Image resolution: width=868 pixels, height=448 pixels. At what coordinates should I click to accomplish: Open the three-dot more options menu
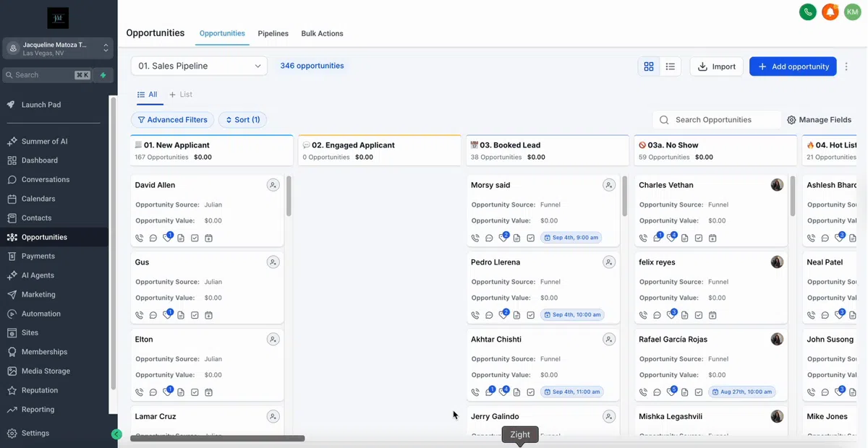[847, 66]
